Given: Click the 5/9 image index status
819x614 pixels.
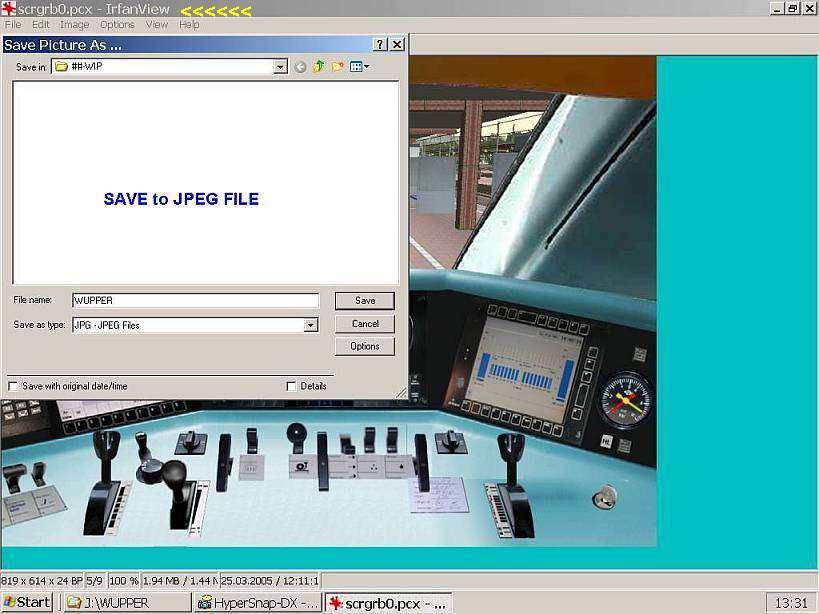Looking at the screenshot, I should click(x=95, y=581).
